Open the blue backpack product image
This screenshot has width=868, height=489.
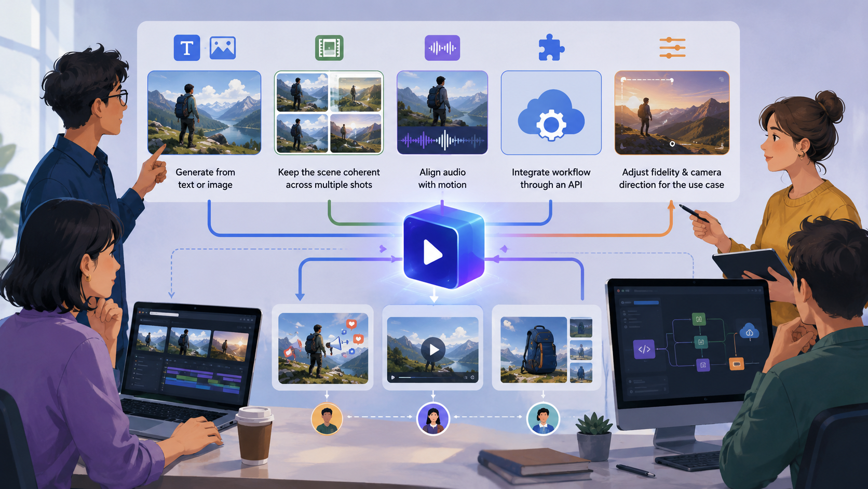pos(534,350)
